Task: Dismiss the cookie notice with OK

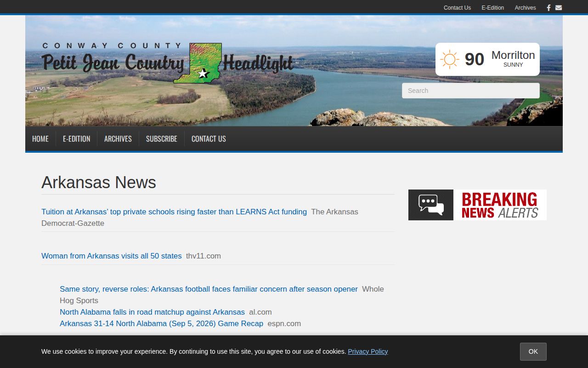Action: coord(533,351)
